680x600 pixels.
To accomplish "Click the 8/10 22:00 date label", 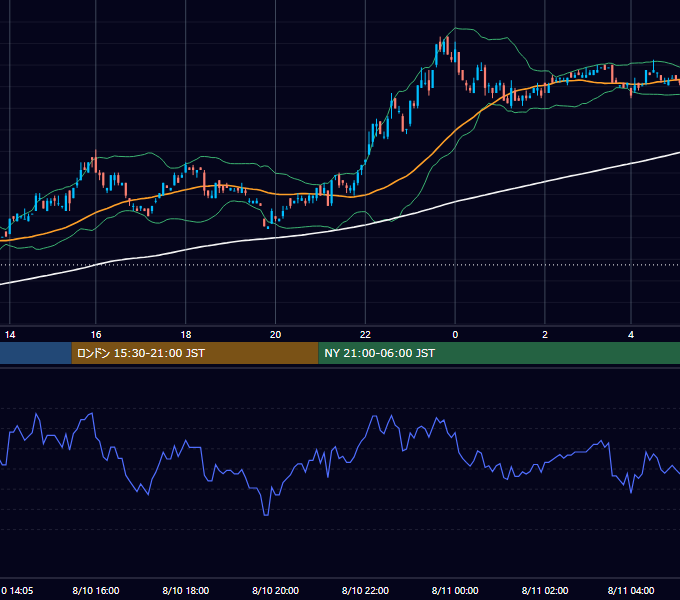I will click(x=365, y=590).
